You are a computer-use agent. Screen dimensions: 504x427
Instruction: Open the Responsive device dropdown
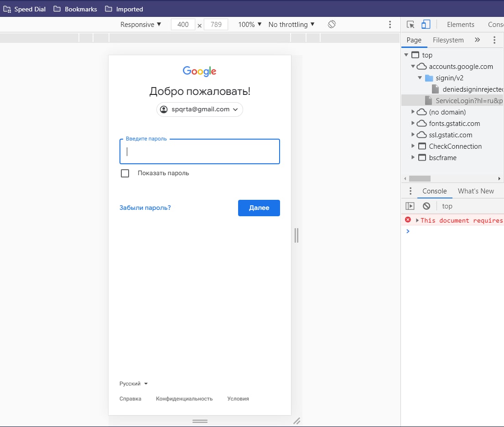coord(140,25)
